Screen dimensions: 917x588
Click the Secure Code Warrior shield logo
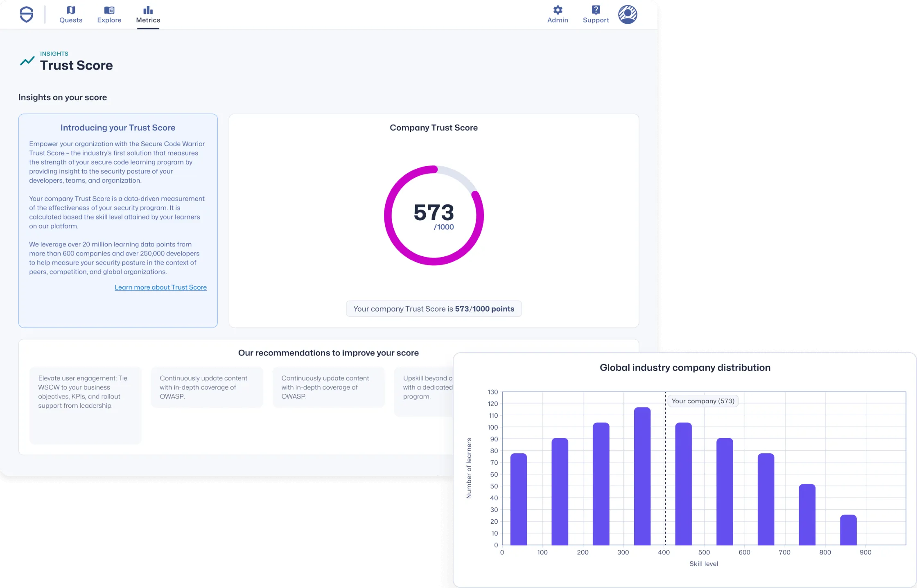click(x=27, y=14)
